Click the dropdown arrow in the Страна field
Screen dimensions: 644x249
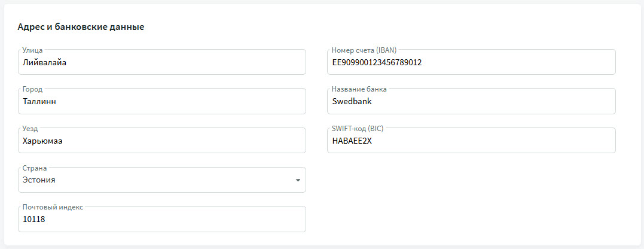coord(298,180)
